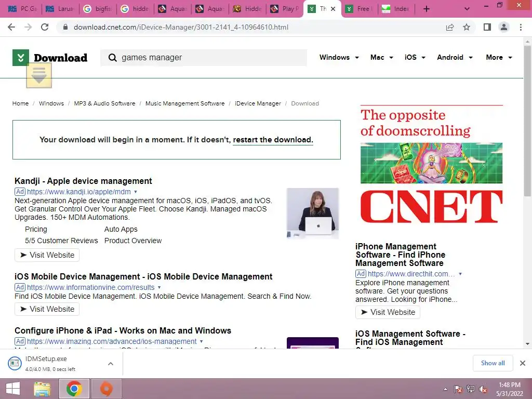Click restart the download link
Viewport: 532px width, 399px height.
(273, 140)
